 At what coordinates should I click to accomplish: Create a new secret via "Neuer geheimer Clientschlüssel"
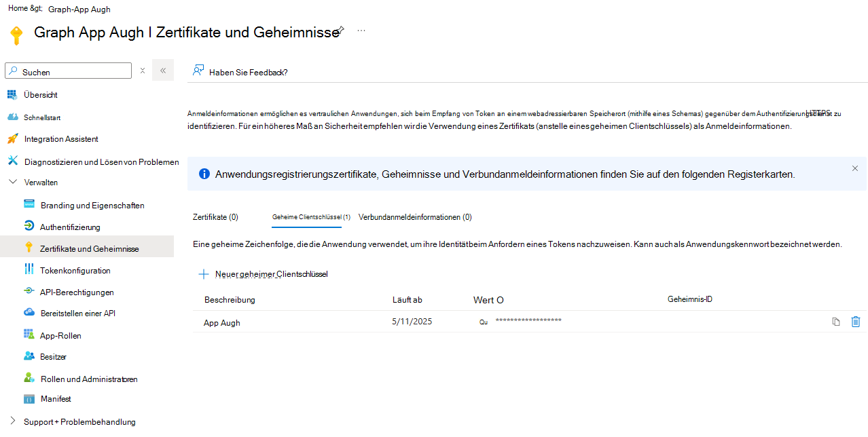pos(264,274)
